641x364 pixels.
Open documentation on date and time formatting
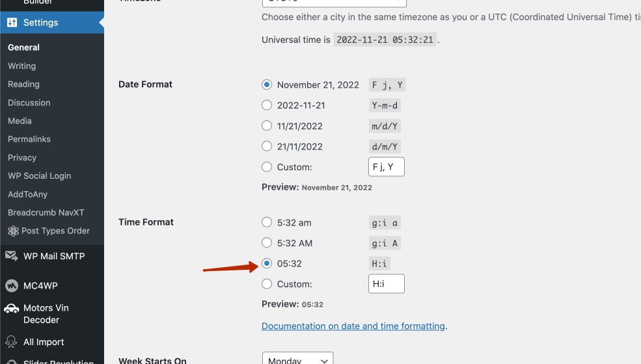coord(353,326)
